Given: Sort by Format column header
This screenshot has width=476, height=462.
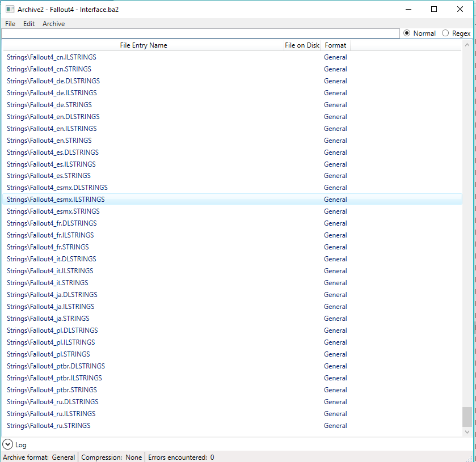Looking at the screenshot, I should [335, 45].
